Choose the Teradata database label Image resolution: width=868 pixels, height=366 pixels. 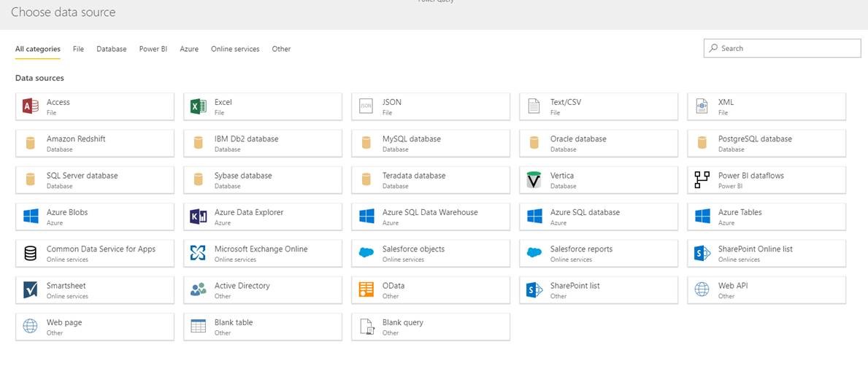pyautogui.click(x=413, y=175)
